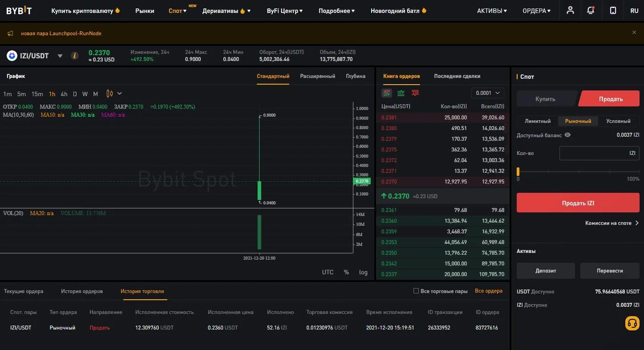
Task: Select the D daily chart interval
Action: coord(75,94)
